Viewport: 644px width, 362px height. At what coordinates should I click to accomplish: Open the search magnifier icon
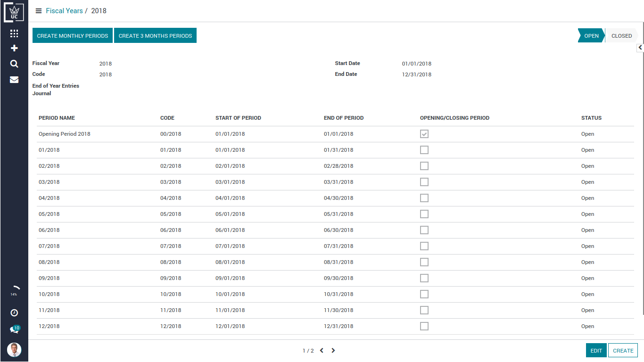pos(14,64)
